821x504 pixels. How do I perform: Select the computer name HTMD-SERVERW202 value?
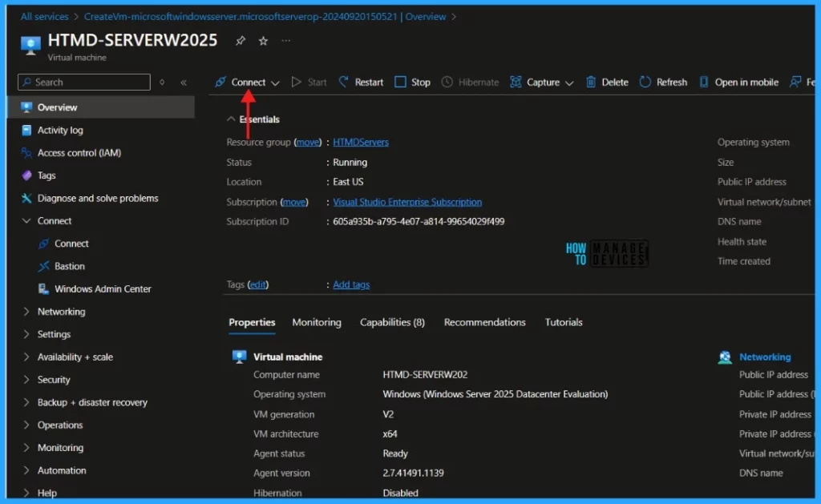point(425,375)
